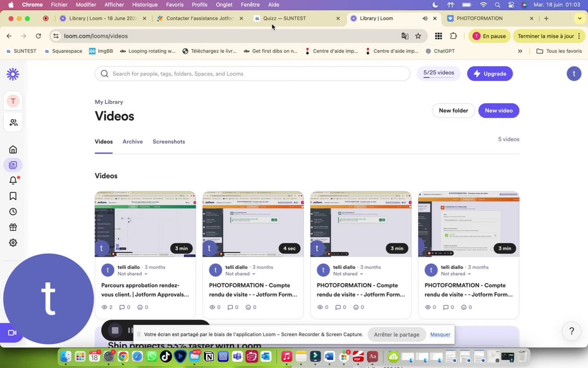Open a new Chrome tab
Image resolution: width=588 pixels, height=368 pixels.
pos(546,18)
